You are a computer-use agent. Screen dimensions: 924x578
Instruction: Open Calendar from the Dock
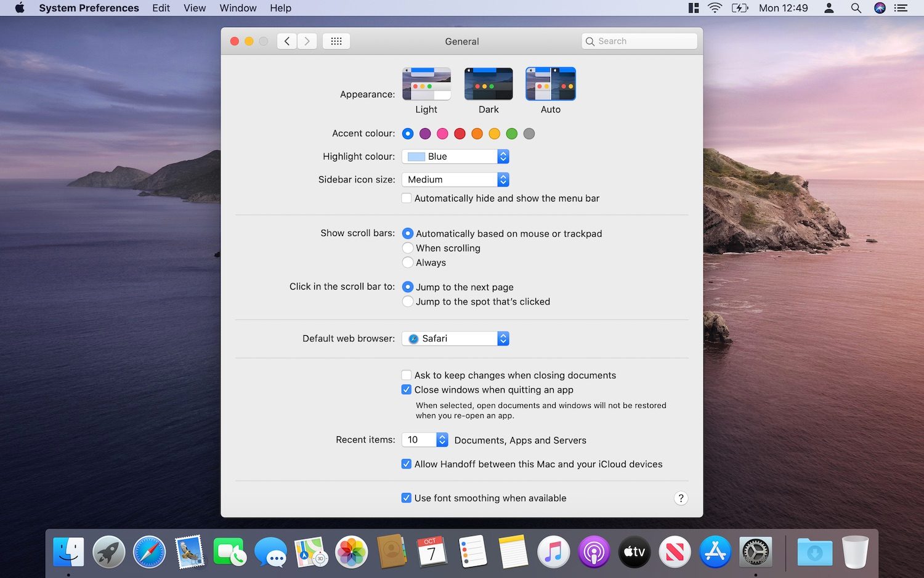[x=432, y=552]
